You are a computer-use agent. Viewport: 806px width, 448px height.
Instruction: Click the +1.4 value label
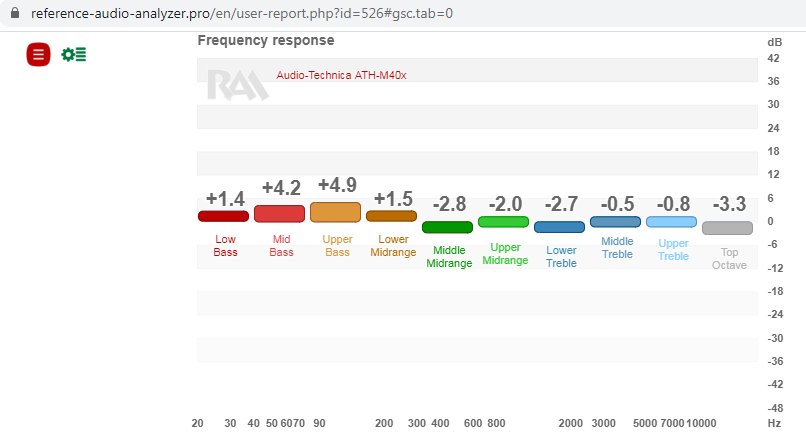[x=225, y=199]
